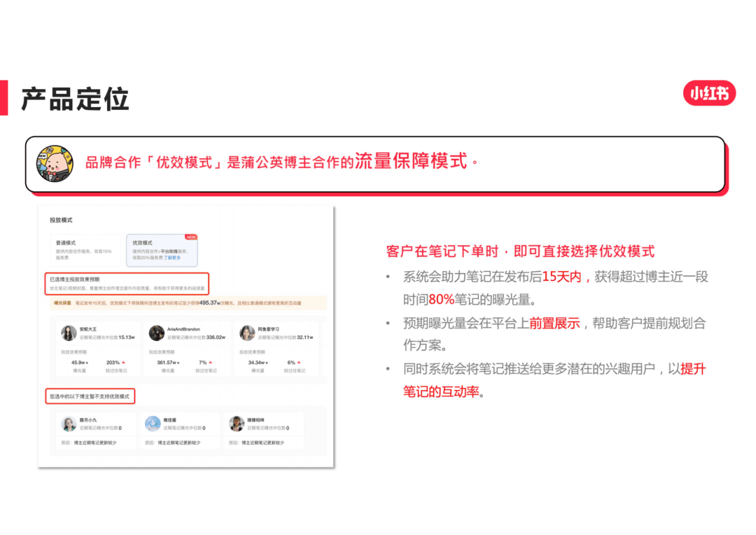Click the red 15天内 text

pyautogui.click(x=561, y=277)
